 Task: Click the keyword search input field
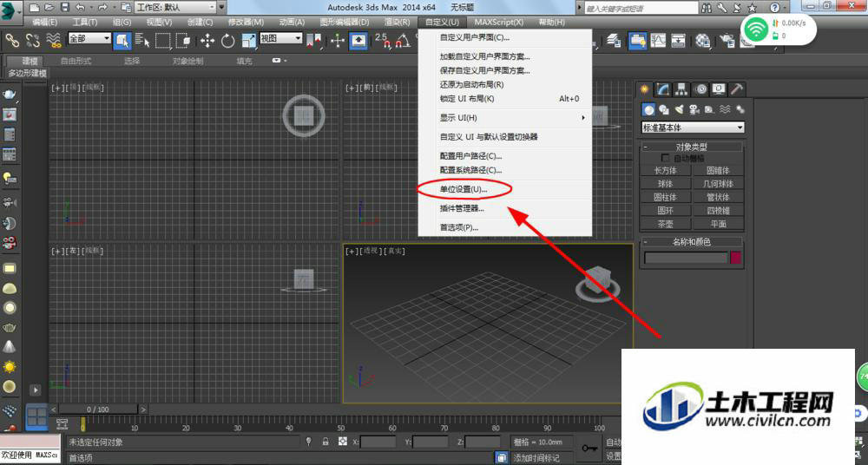pos(641,9)
